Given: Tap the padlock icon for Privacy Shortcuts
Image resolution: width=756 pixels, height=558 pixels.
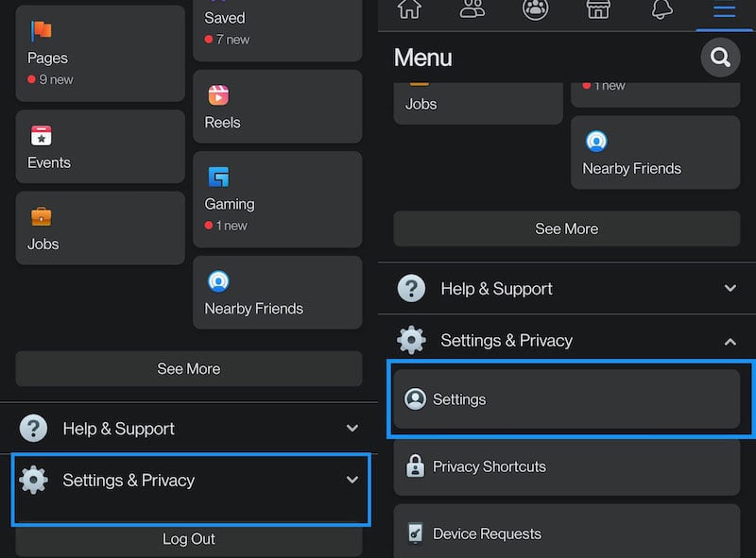Looking at the screenshot, I should [415, 466].
